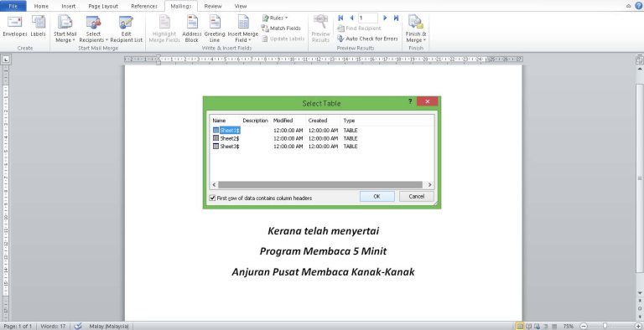Click the Created column header
Viewport: 644px width, 330px height.
(x=318, y=121)
